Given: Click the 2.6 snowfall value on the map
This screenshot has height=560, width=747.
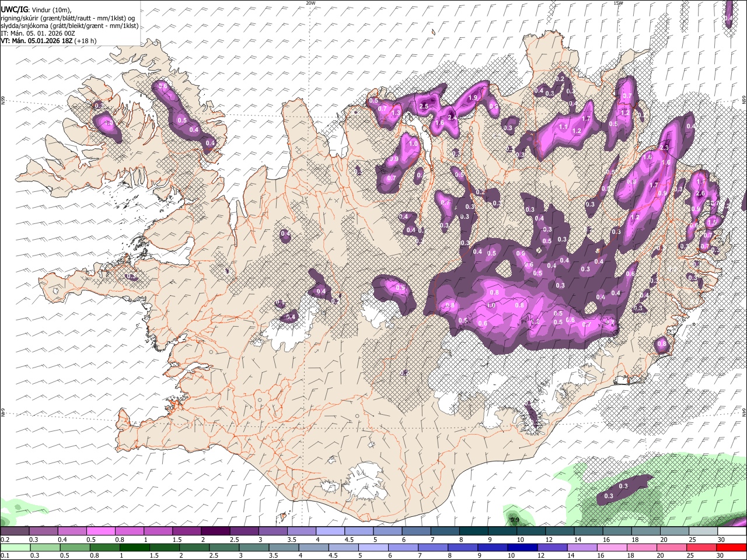Looking at the screenshot, I should 701,194.
